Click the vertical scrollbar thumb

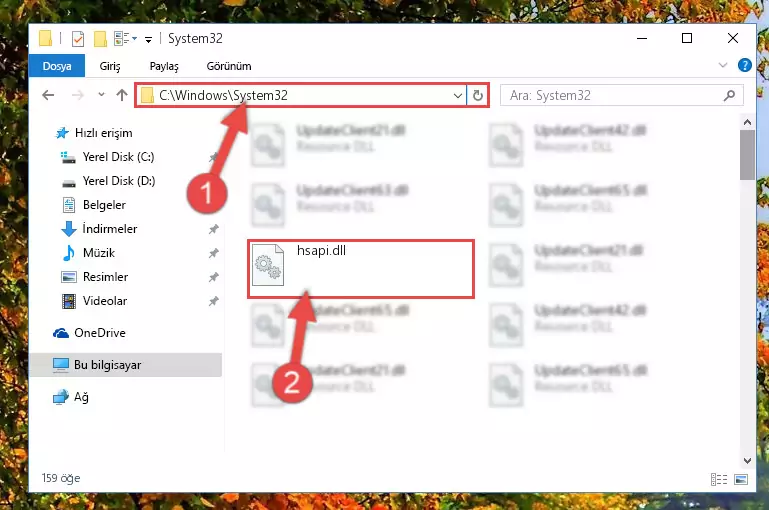747,155
